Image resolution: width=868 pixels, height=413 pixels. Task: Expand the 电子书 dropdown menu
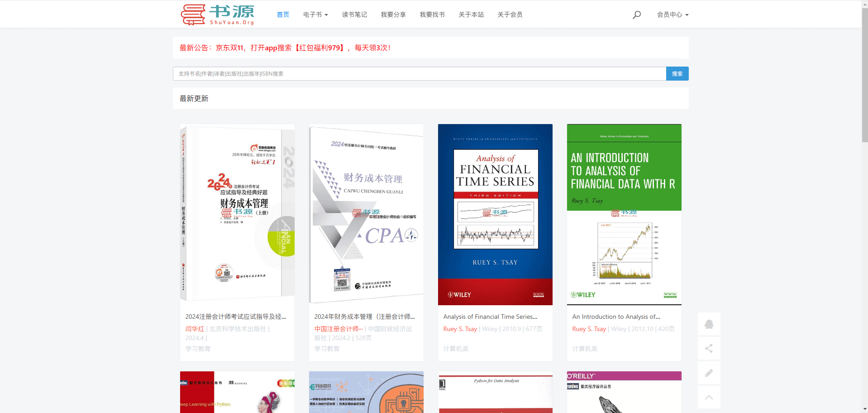click(315, 14)
